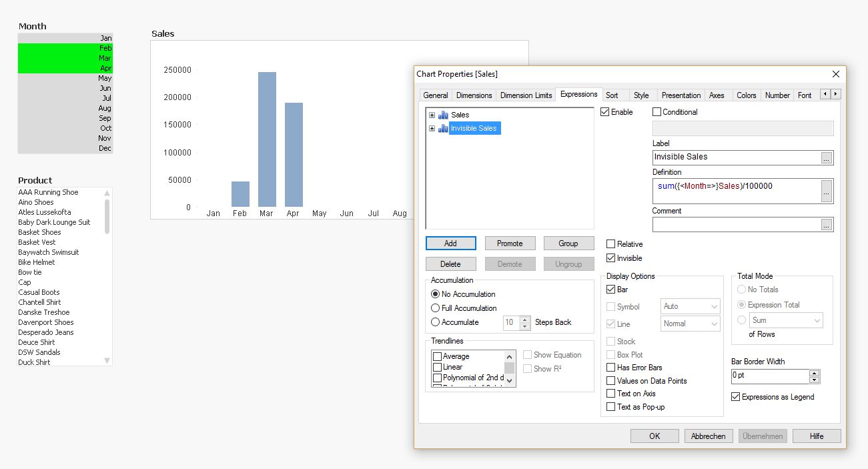Confirm with the OK button
This screenshot has width=868, height=469.
(x=655, y=436)
